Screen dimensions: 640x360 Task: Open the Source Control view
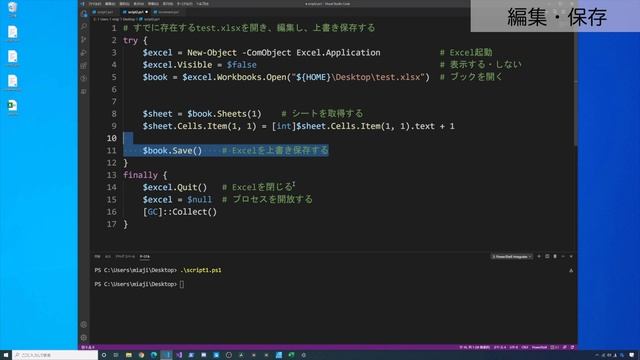(84, 40)
